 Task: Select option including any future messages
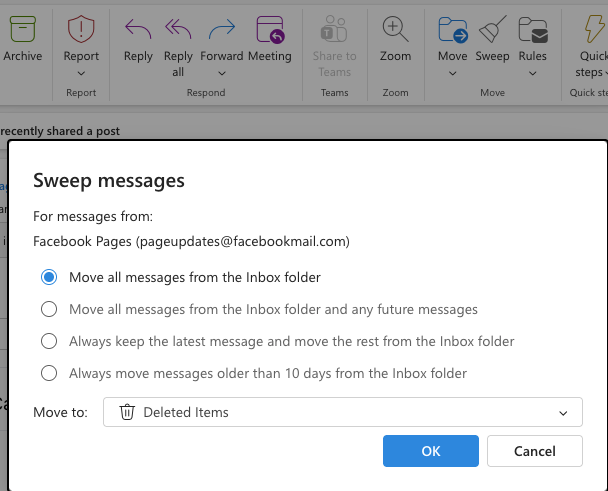pyautogui.click(x=48, y=309)
